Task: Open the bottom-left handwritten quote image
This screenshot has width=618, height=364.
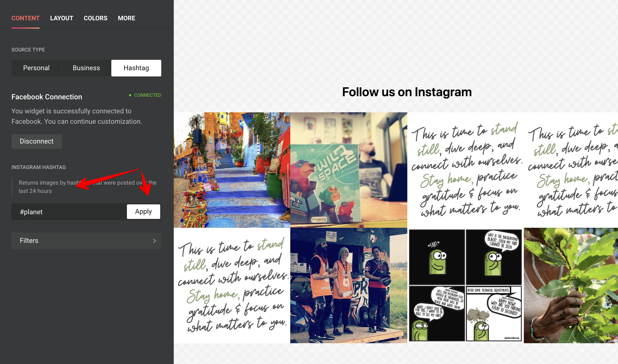Action: pyautogui.click(x=232, y=285)
